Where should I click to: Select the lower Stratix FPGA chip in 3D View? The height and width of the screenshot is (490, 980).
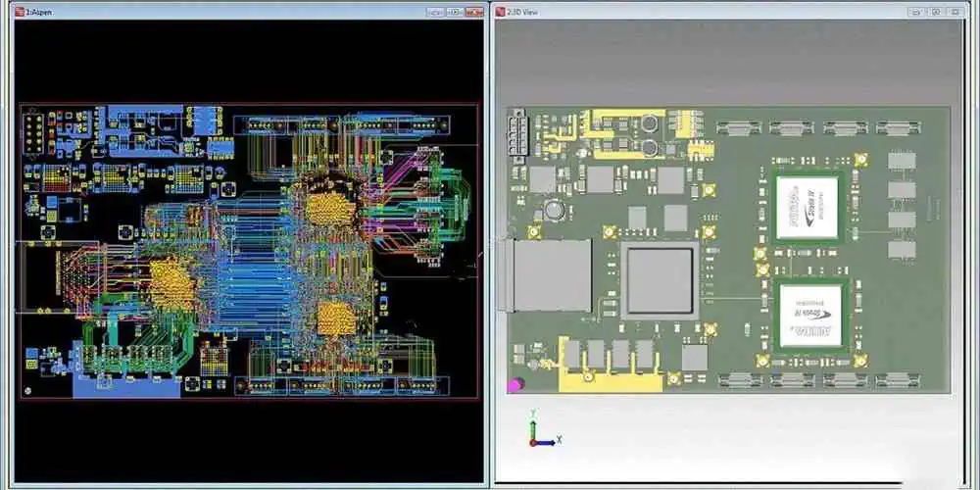pyautogui.click(x=810, y=317)
